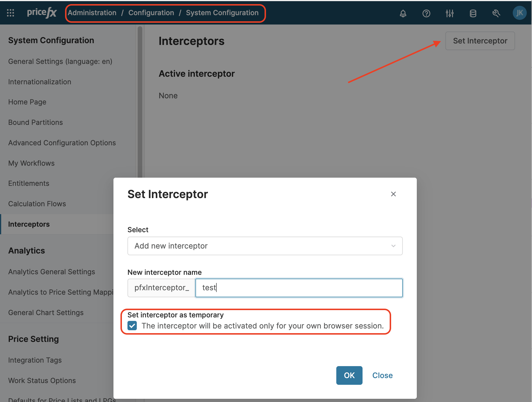The height and width of the screenshot is (402, 532).
Task: Select Advanced Configuration Options menu item
Action: point(62,143)
